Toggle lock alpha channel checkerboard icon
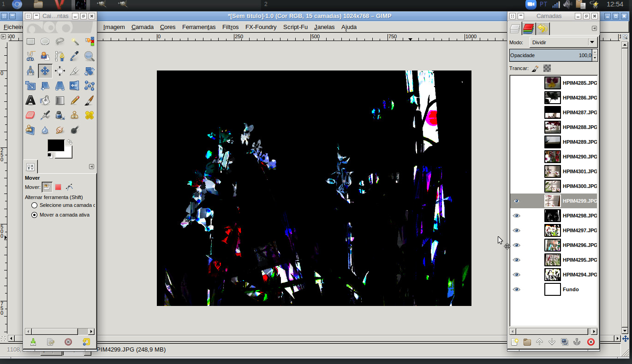The image size is (632, 364). click(547, 68)
